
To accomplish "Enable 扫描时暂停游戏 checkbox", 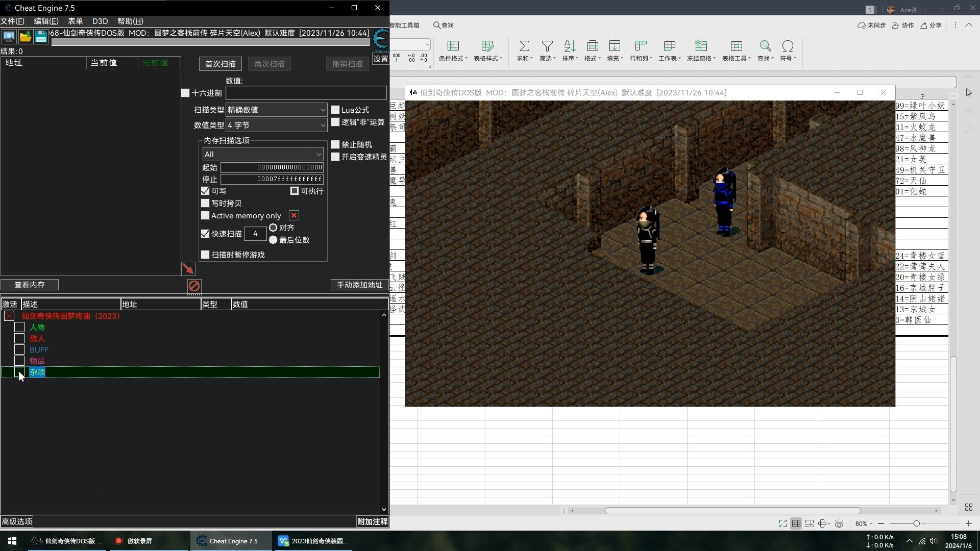I will pos(205,255).
